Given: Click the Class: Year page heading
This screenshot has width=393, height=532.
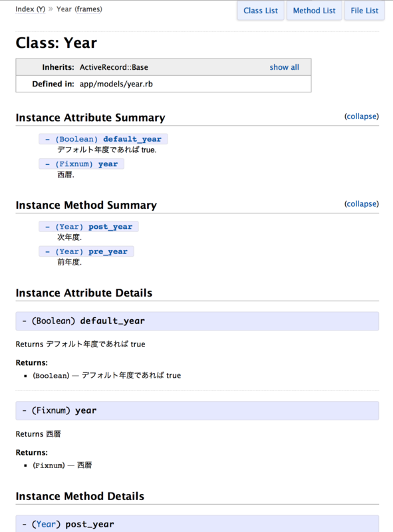Looking at the screenshot, I should pos(57,43).
